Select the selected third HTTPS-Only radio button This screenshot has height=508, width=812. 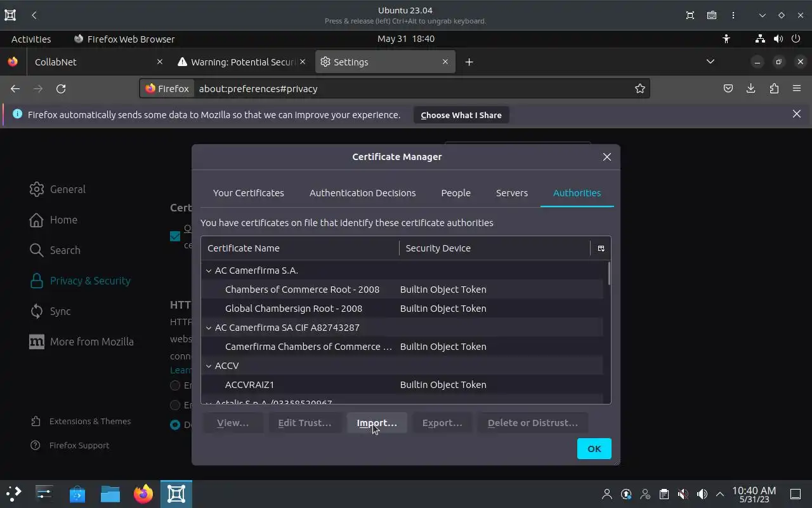175,425
